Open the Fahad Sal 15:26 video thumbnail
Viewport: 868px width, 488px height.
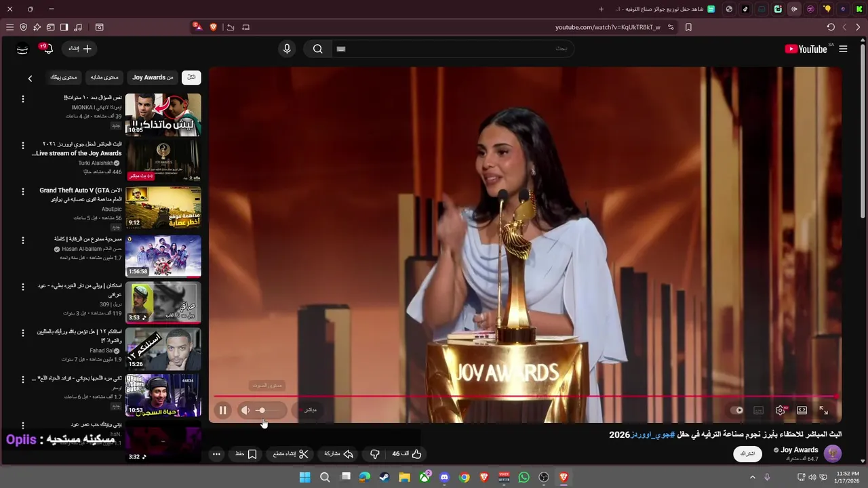[x=163, y=348]
